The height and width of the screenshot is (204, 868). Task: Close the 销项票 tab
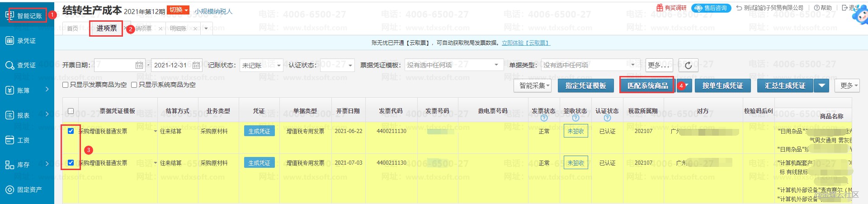(x=160, y=28)
